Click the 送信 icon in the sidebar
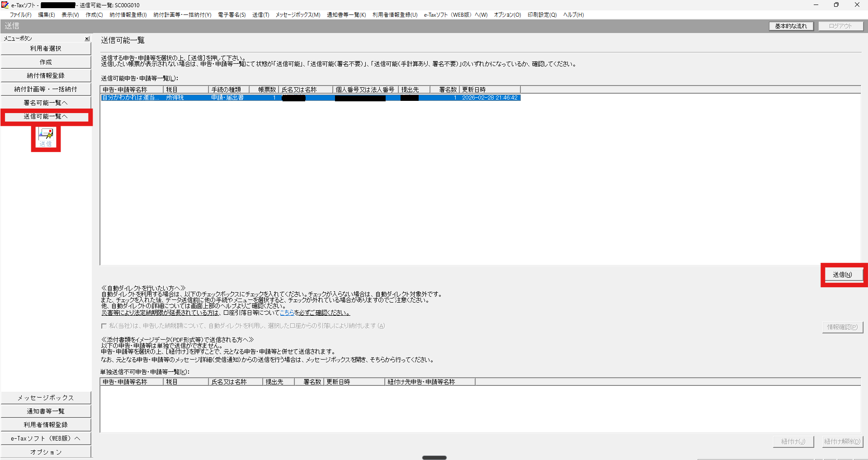This screenshot has height=460, width=868. [x=46, y=137]
